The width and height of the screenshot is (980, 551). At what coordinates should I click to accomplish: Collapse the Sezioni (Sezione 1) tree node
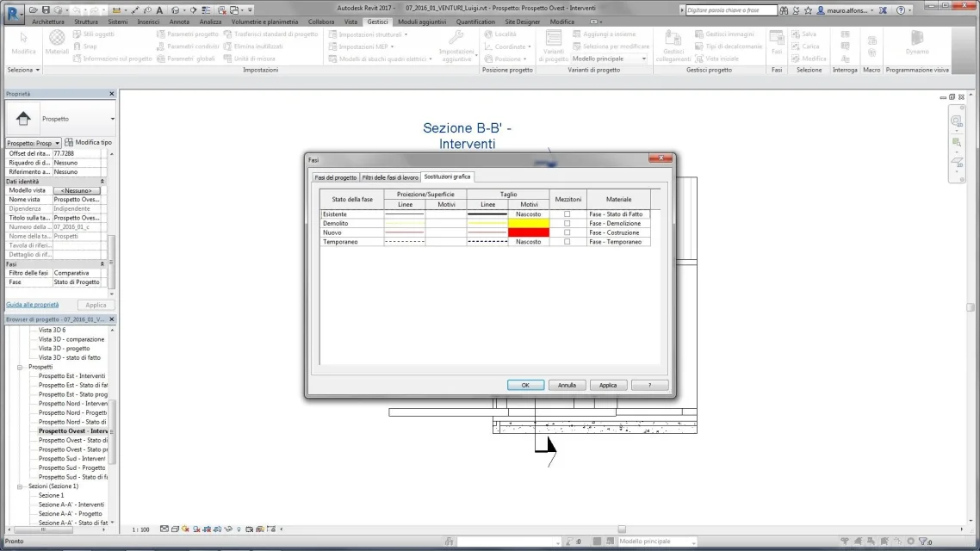(19, 486)
